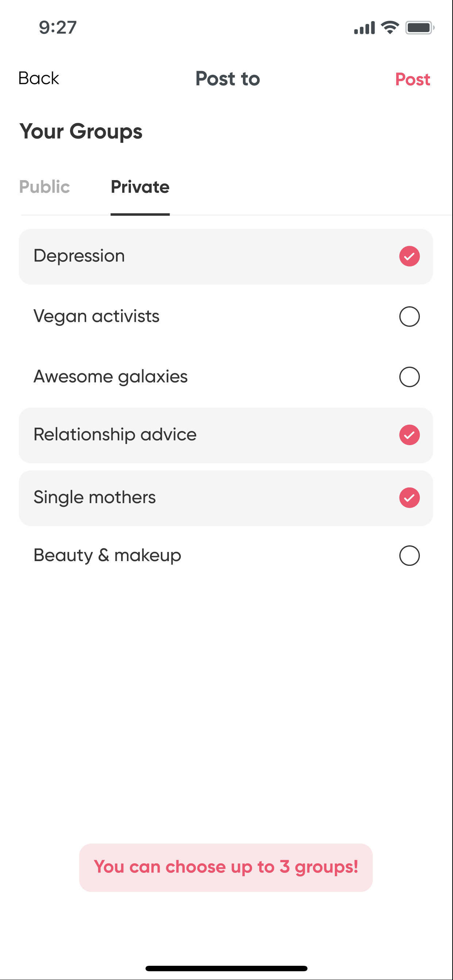Viewport: 453px width, 980px height.
Task: Deselect the Relationship advice checkmark
Action: (409, 435)
